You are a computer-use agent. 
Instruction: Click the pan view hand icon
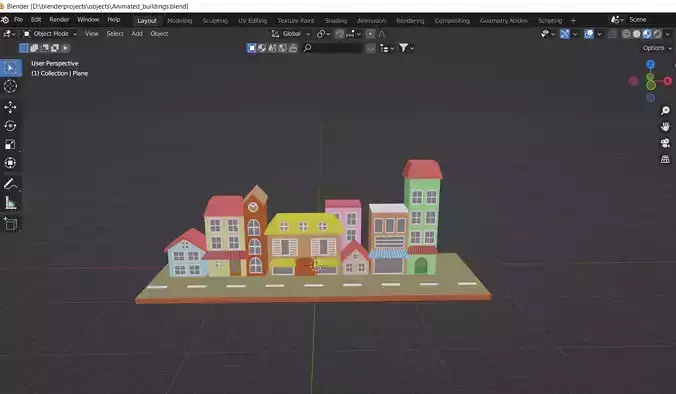(x=665, y=127)
